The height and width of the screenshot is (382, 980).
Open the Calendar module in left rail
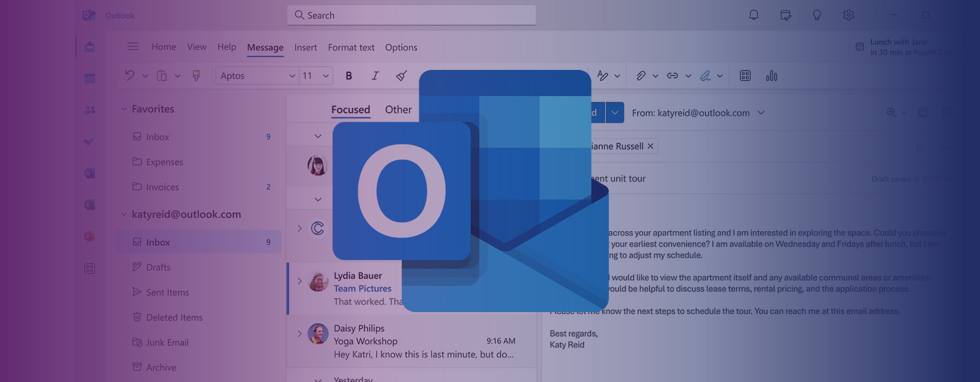click(89, 78)
